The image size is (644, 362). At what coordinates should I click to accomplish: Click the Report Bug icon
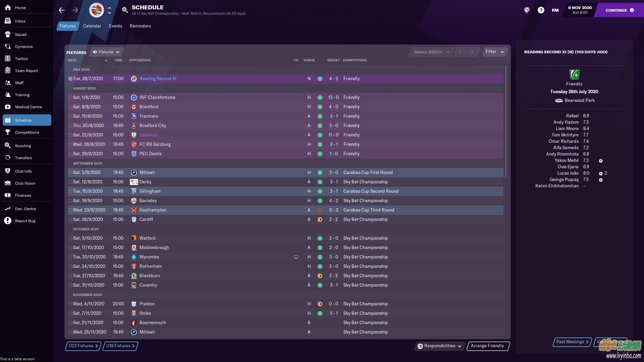(8, 221)
